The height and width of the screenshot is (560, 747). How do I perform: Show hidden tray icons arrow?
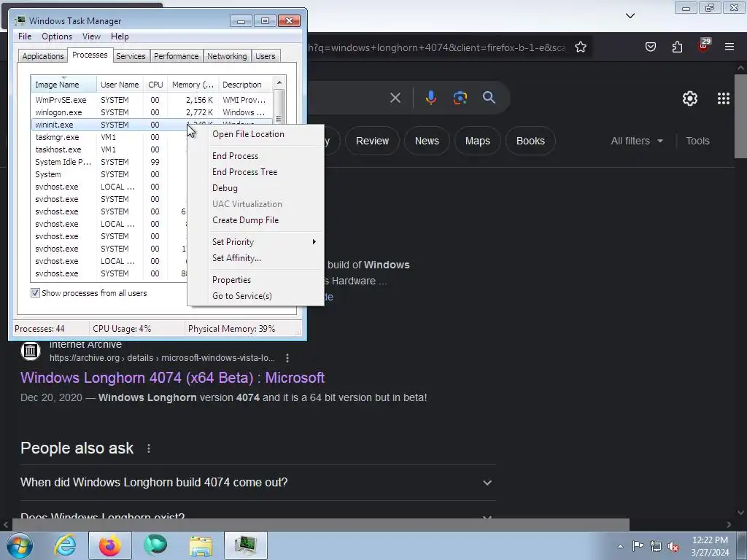coord(620,546)
